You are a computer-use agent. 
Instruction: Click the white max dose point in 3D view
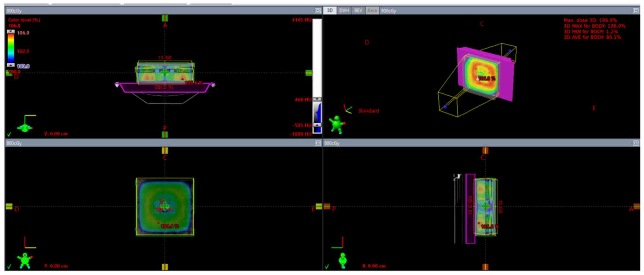point(478,79)
